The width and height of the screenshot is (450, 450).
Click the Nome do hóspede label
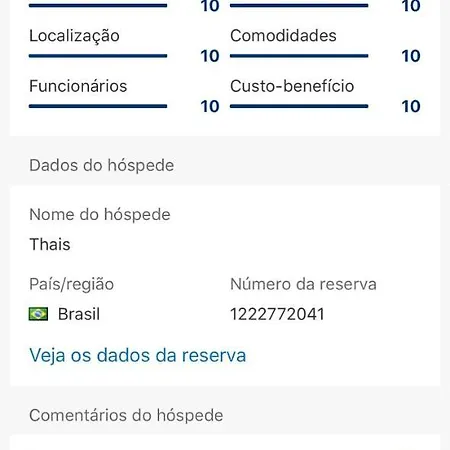tap(100, 214)
